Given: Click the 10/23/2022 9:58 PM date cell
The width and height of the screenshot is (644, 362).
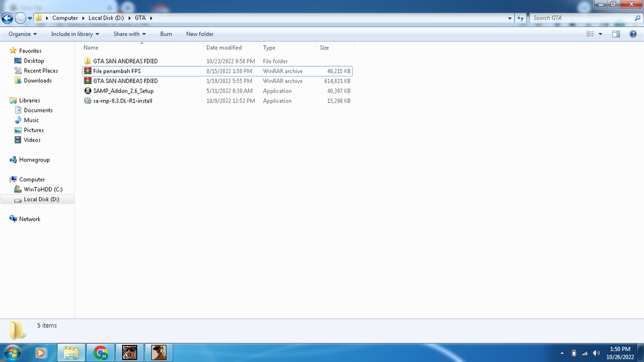Looking at the screenshot, I should tap(230, 61).
